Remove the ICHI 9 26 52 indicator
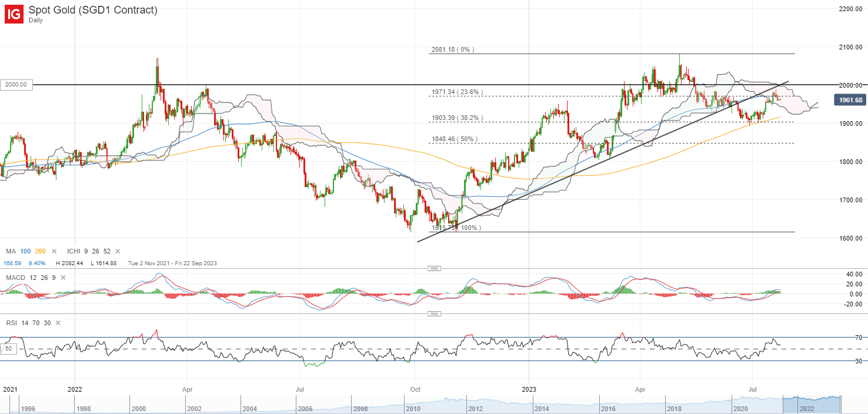 pos(117,252)
